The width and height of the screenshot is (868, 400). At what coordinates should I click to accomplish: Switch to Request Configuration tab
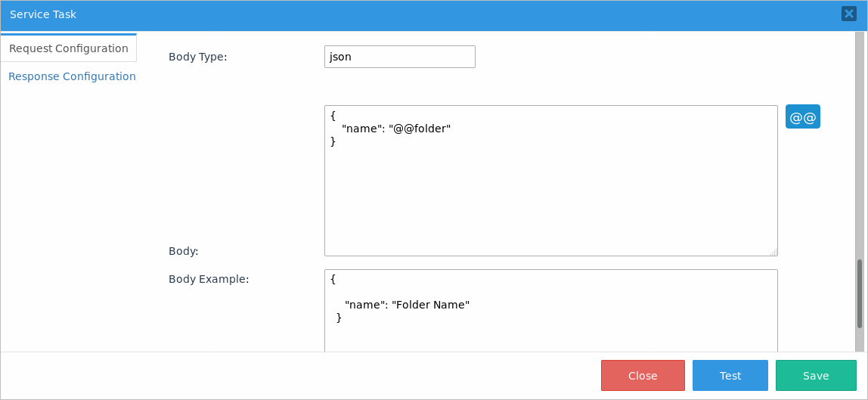click(x=69, y=48)
